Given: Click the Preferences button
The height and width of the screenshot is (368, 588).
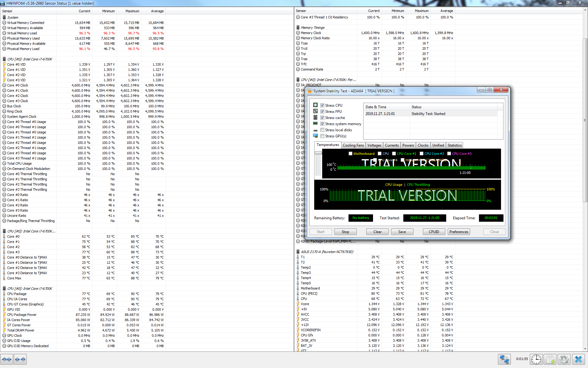Looking at the screenshot, I should [458, 232].
